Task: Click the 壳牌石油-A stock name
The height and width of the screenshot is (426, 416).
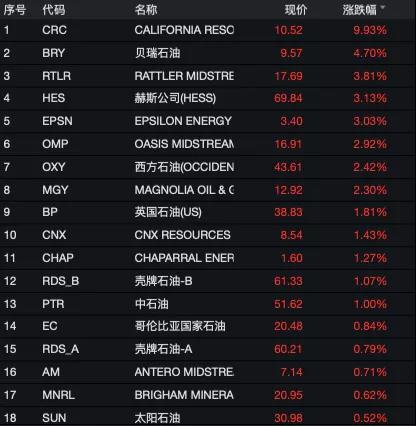Action: (x=163, y=349)
